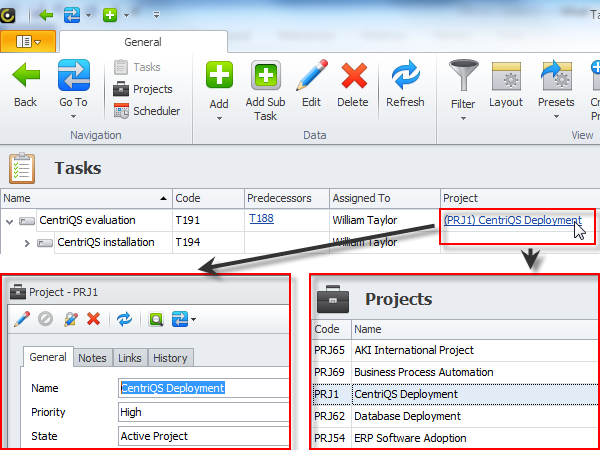Open the Filter dropdown
This screenshot has height=450, width=600.
(463, 118)
